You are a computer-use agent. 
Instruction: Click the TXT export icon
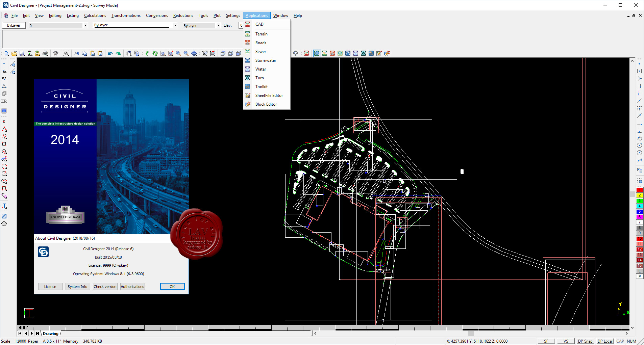click(x=38, y=53)
